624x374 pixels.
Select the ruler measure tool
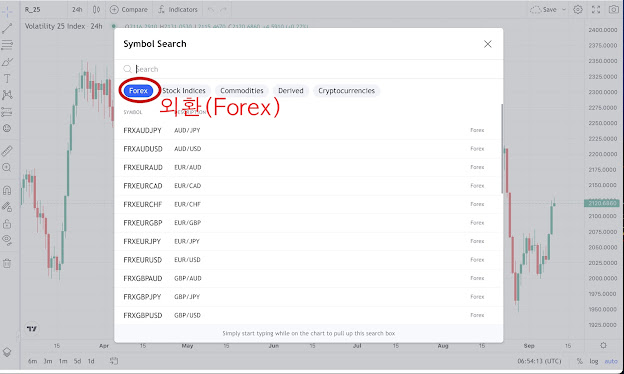click(7, 151)
